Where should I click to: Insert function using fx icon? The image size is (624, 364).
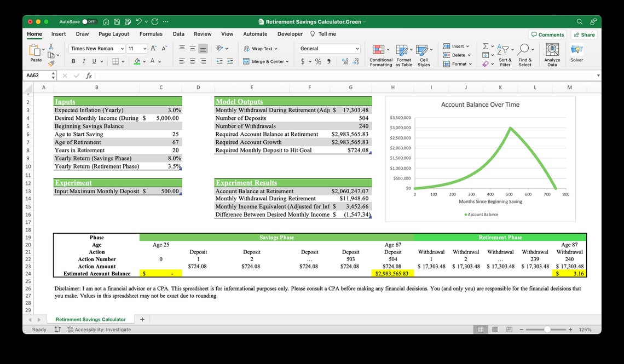click(x=89, y=75)
